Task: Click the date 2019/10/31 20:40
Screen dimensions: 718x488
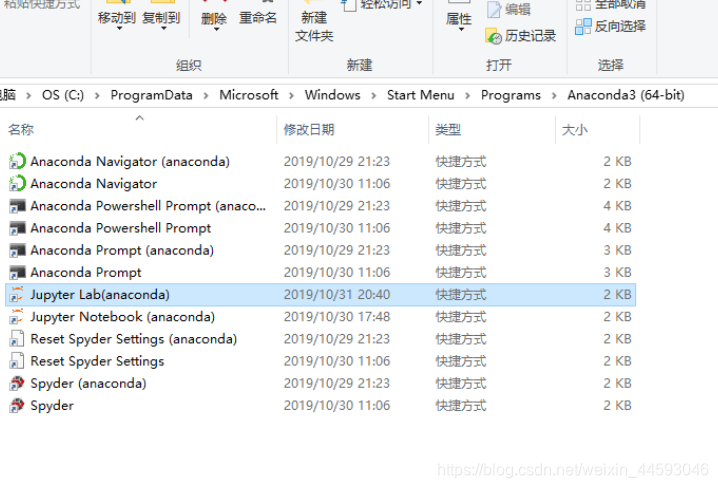Action: tap(337, 294)
